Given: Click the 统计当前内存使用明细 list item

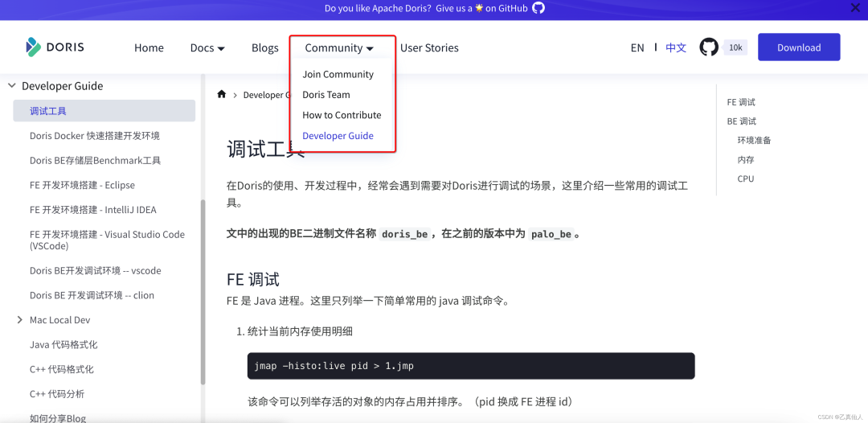Looking at the screenshot, I should (x=300, y=331).
